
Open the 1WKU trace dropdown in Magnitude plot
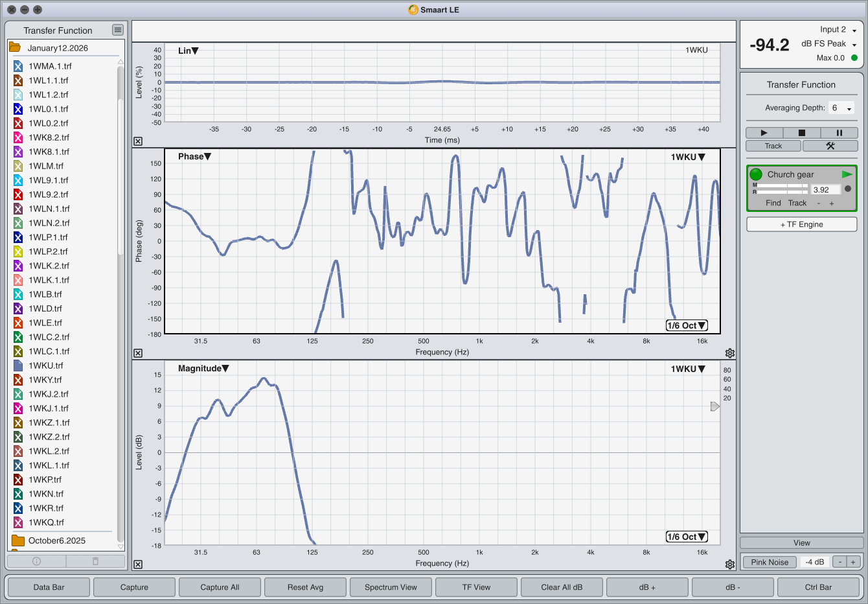pos(688,369)
